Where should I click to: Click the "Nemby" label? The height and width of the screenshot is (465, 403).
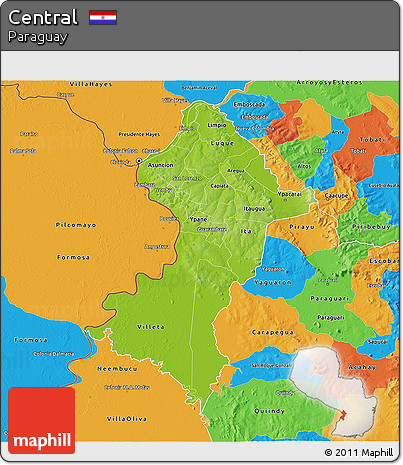pos(163,190)
